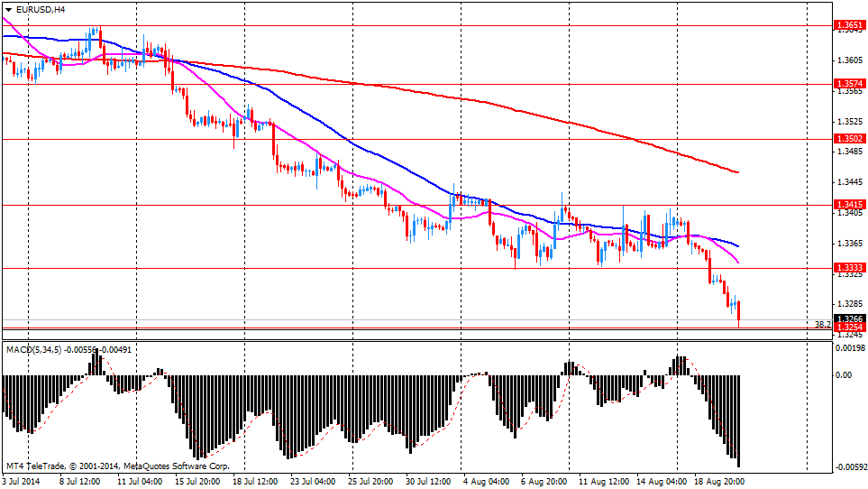Image resolution: width=868 pixels, height=489 pixels.
Task: Click the 18 Aug 20:00 time label
Action: click(719, 481)
